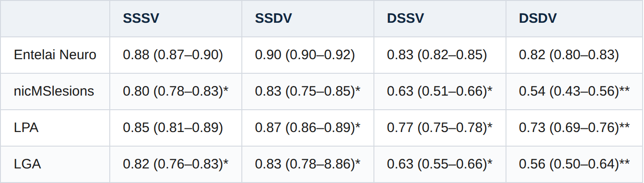Viewport: 644px width, 183px height.
Task: Click the SSSV column header
Action: (141, 18)
